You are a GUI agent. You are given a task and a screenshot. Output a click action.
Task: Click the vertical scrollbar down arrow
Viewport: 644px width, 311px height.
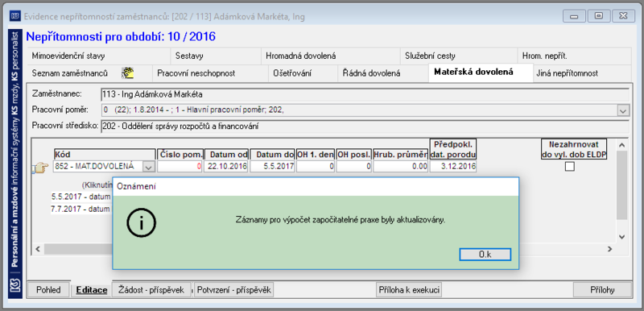[621, 237]
